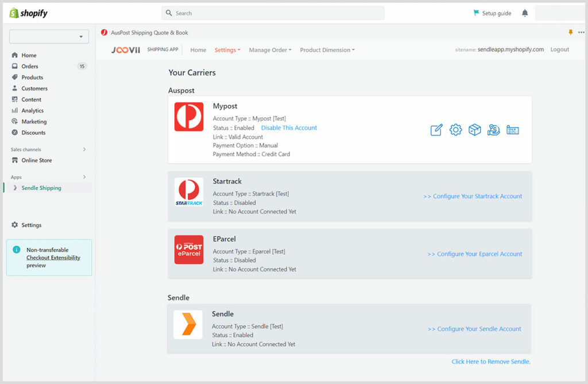Image resolution: width=588 pixels, height=384 pixels.
Task: Click the eParcel carrier logo
Action: pyautogui.click(x=189, y=250)
